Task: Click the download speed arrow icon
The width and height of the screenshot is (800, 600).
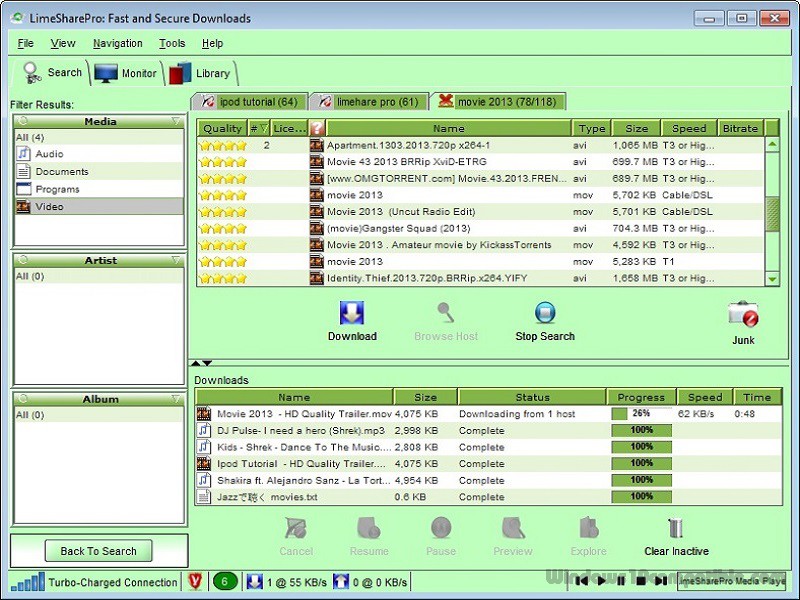Action: tap(254, 582)
